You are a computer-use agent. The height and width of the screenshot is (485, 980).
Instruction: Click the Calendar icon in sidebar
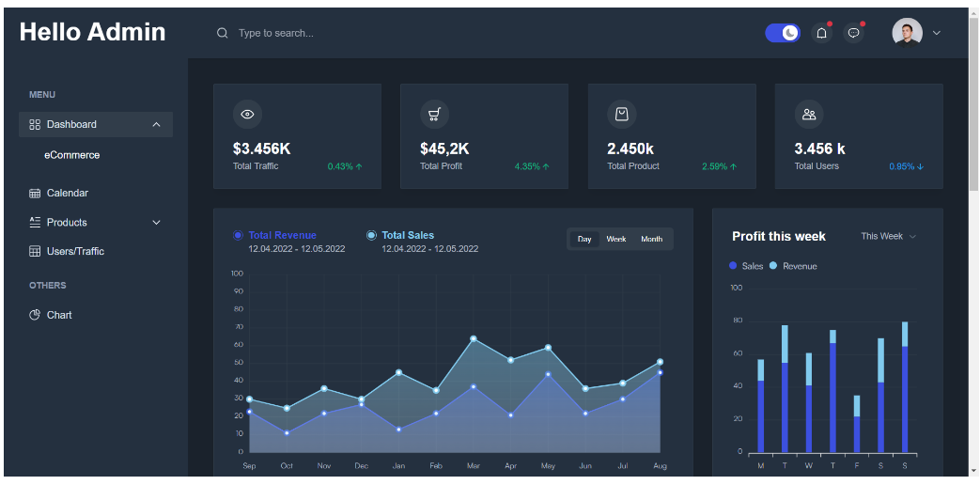(x=35, y=193)
